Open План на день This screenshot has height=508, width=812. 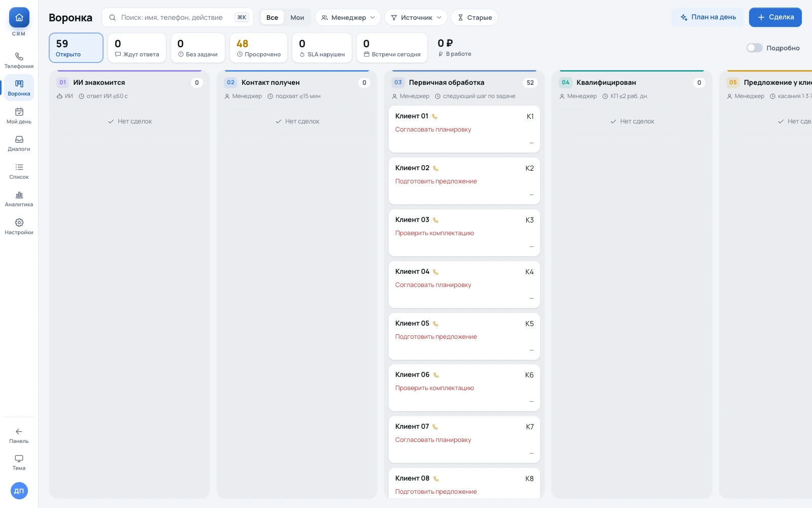coord(708,17)
